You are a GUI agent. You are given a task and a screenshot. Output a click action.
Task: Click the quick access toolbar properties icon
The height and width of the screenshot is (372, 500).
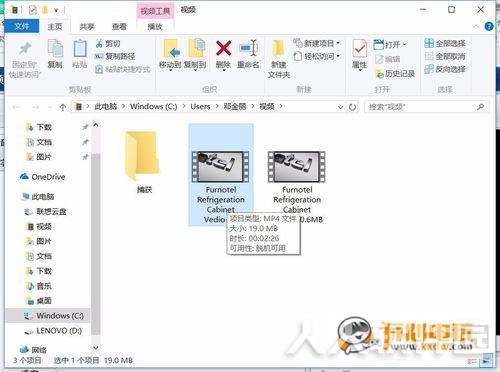tap(32, 10)
